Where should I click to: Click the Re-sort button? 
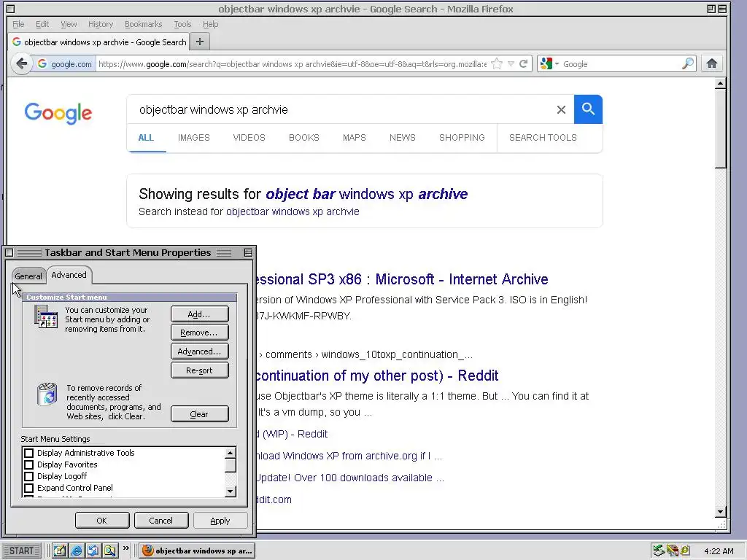(x=200, y=370)
